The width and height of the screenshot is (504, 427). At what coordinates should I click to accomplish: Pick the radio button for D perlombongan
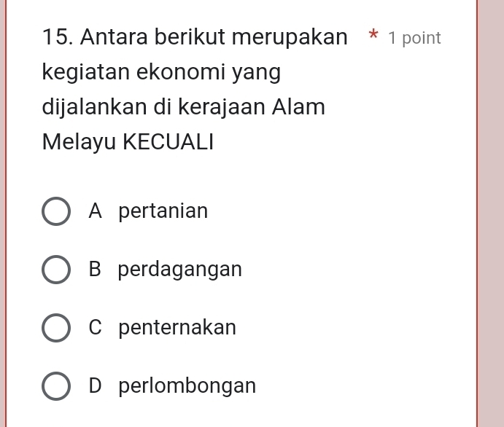(57, 386)
